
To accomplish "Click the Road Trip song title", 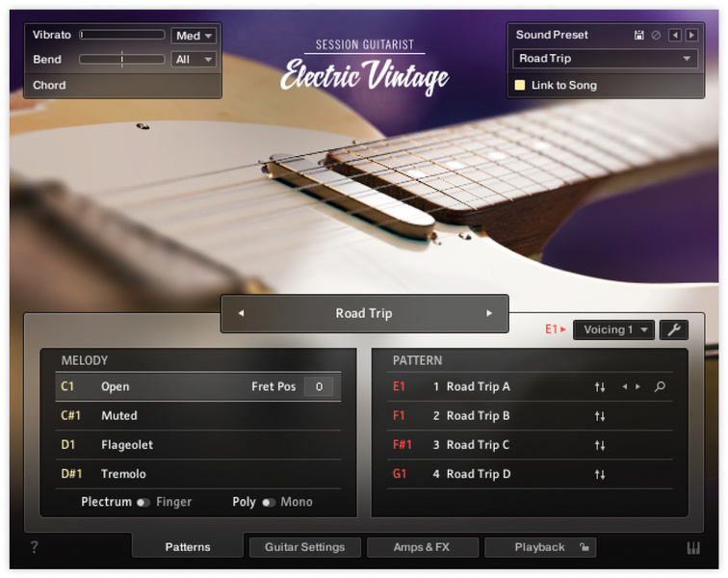I will pyautogui.click(x=364, y=313).
